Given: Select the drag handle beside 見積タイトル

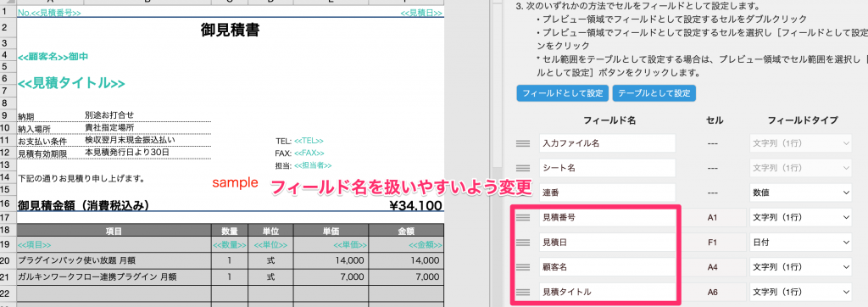Looking at the screenshot, I should 523,292.
